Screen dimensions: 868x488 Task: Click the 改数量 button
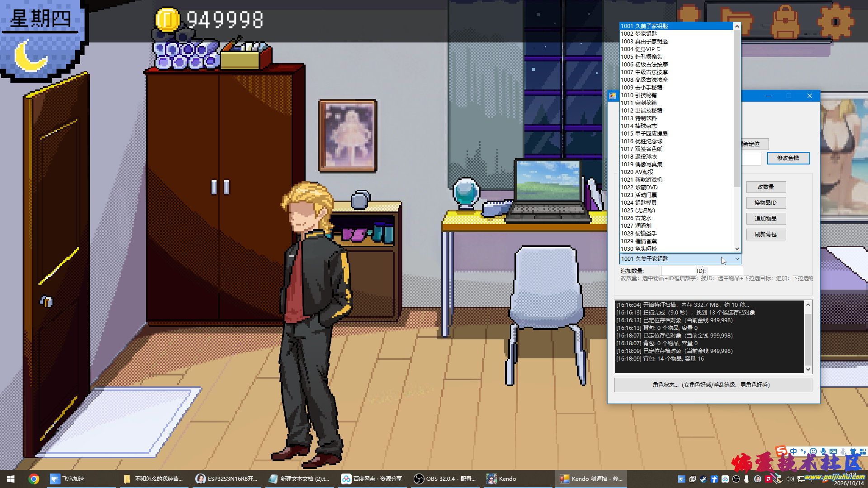pos(766,187)
